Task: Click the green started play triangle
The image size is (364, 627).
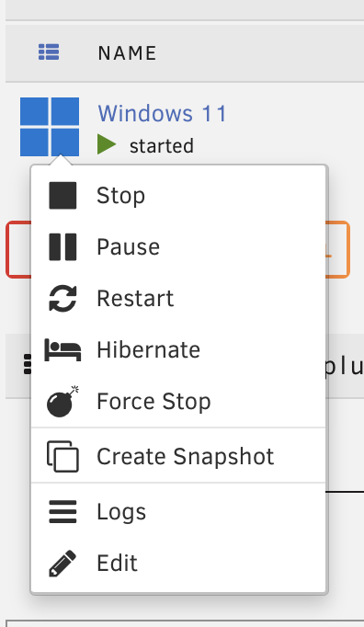Action: click(x=107, y=144)
